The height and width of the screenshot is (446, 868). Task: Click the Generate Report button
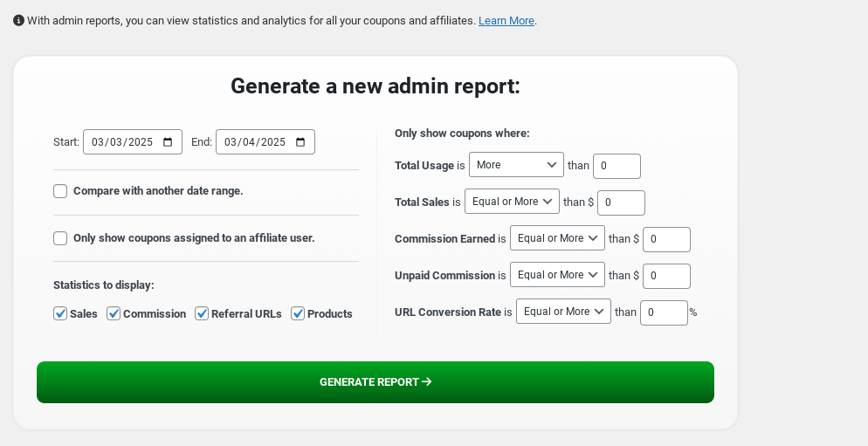[375, 382]
